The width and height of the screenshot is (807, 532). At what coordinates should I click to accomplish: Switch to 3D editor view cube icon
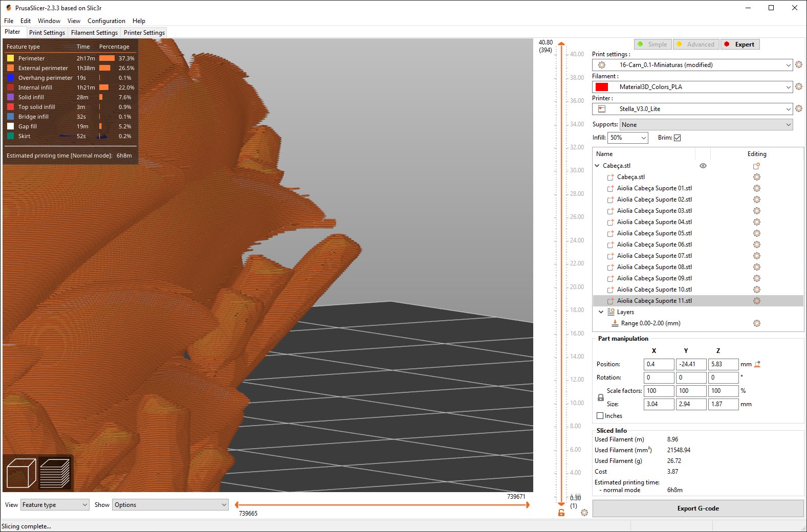click(21, 473)
